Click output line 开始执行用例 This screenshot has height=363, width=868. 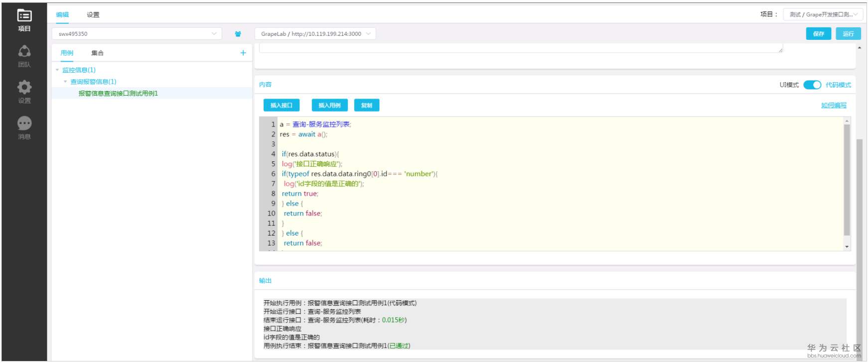[340, 303]
